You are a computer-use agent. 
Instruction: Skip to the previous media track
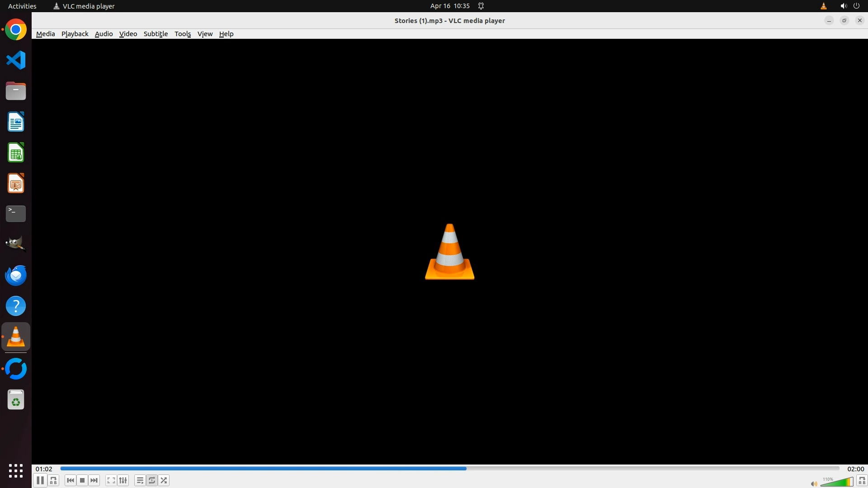[70, 480]
